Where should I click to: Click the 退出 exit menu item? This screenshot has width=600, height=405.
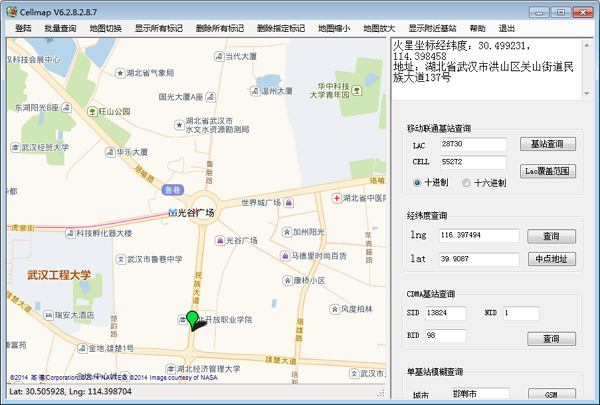point(507,28)
